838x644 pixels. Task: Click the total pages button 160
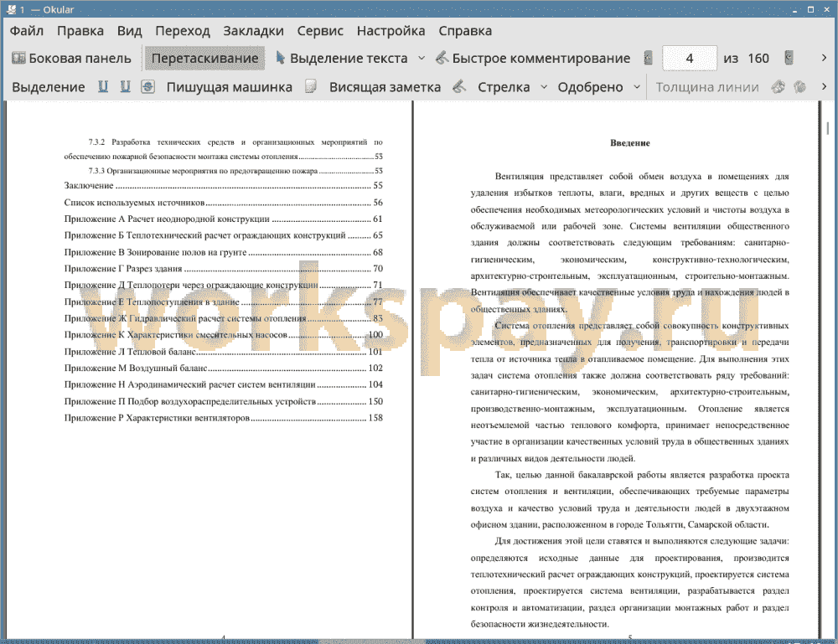758,59
